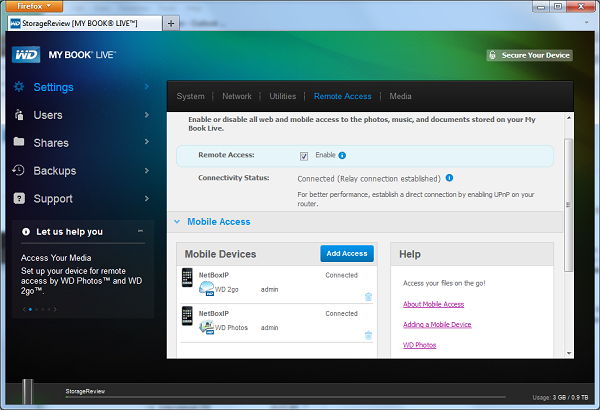Click info icon beside Let us help you
600x410 pixels.
click(x=26, y=232)
